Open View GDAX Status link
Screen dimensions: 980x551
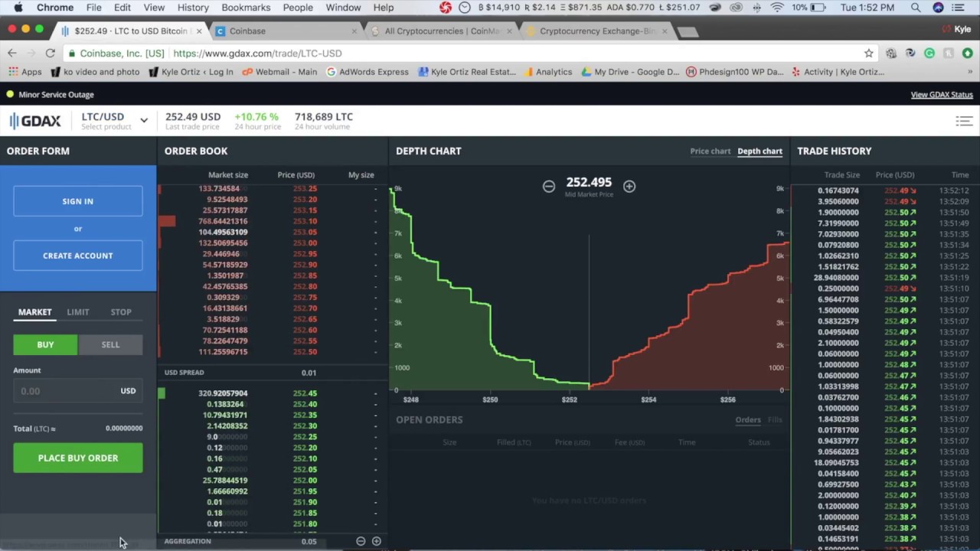(942, 95)
